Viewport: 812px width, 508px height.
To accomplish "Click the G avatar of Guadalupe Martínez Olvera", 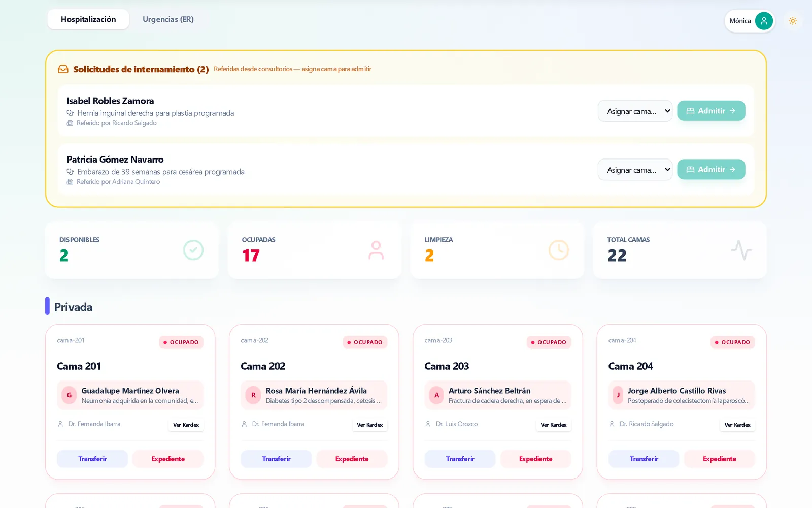I will 69,395.
